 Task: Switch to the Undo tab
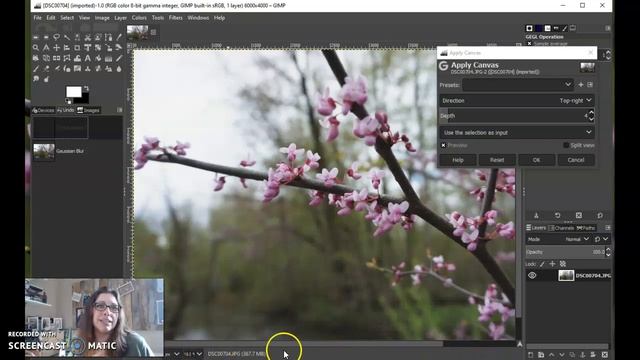(x=65, y=110)
